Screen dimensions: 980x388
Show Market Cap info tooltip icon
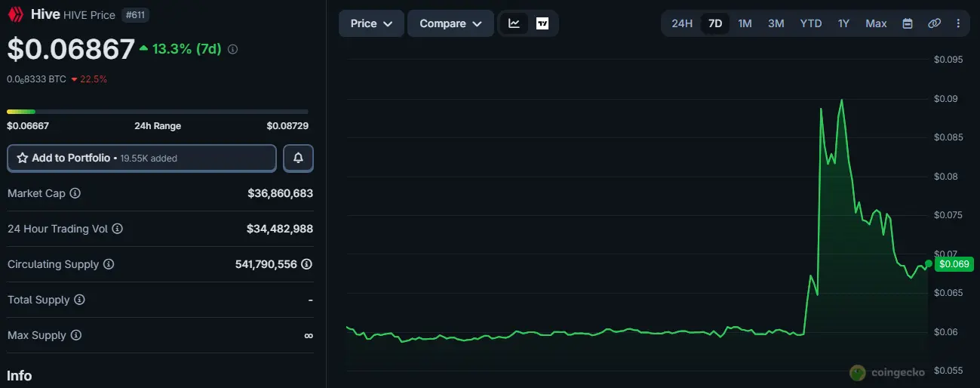pyautogui.click(x=75, y=193)
